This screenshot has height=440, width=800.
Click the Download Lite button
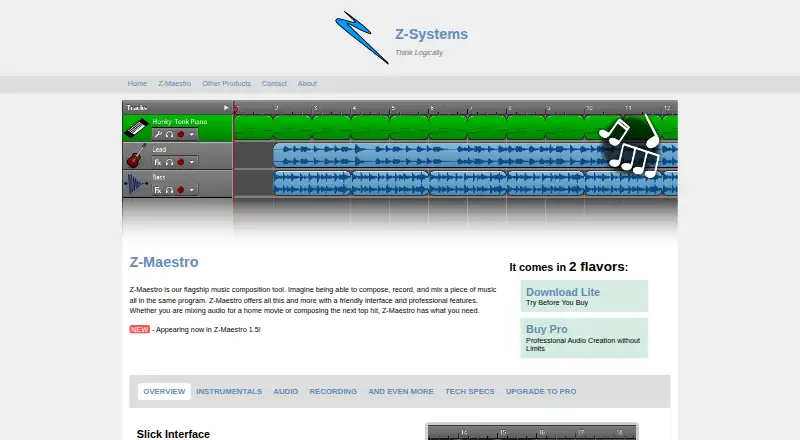pos(584,296)
